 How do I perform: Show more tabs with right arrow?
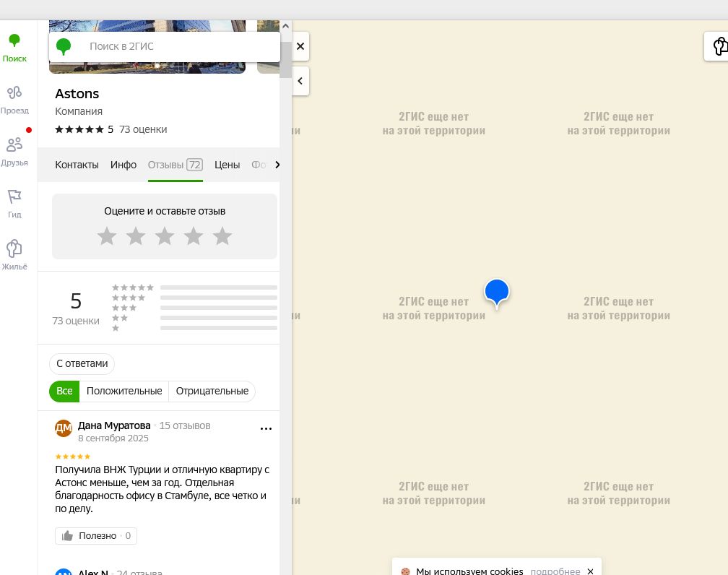coord(277,165)
